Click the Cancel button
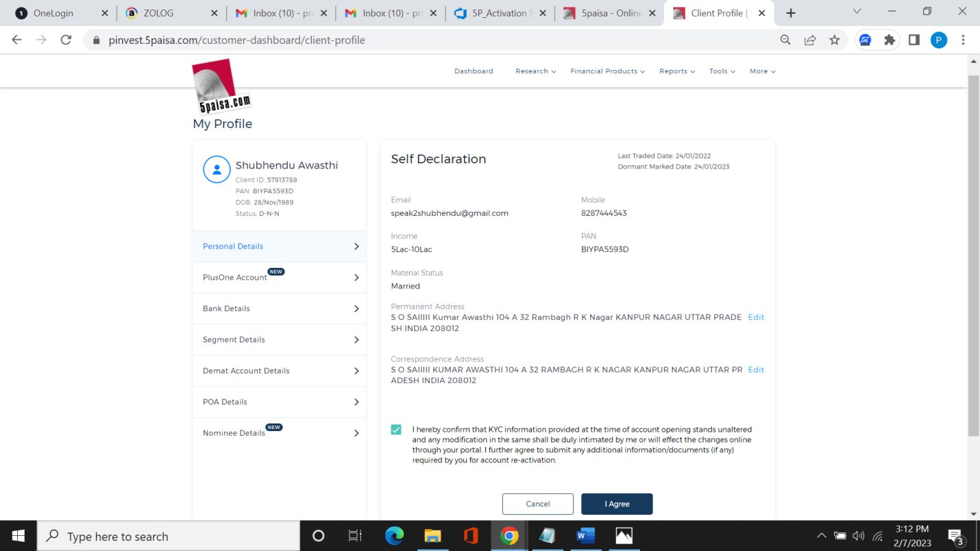This screenshot has width=980, height=551. [538, 504]
